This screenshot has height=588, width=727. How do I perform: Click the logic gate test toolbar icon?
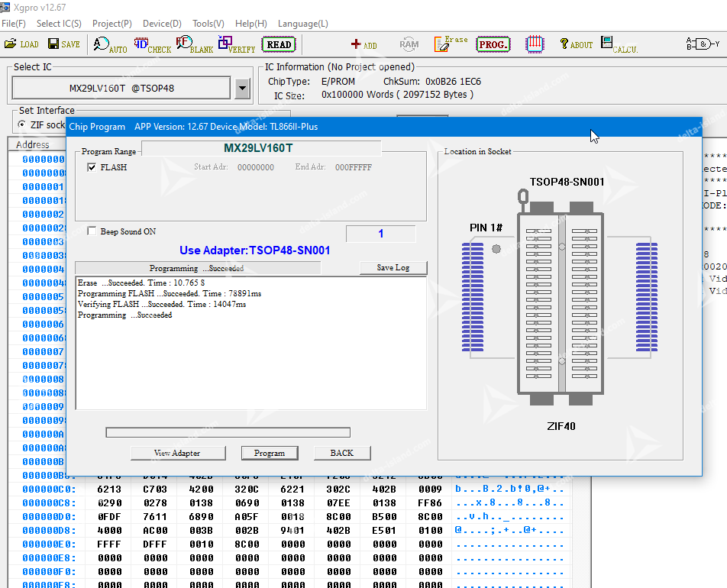point(703,44)
